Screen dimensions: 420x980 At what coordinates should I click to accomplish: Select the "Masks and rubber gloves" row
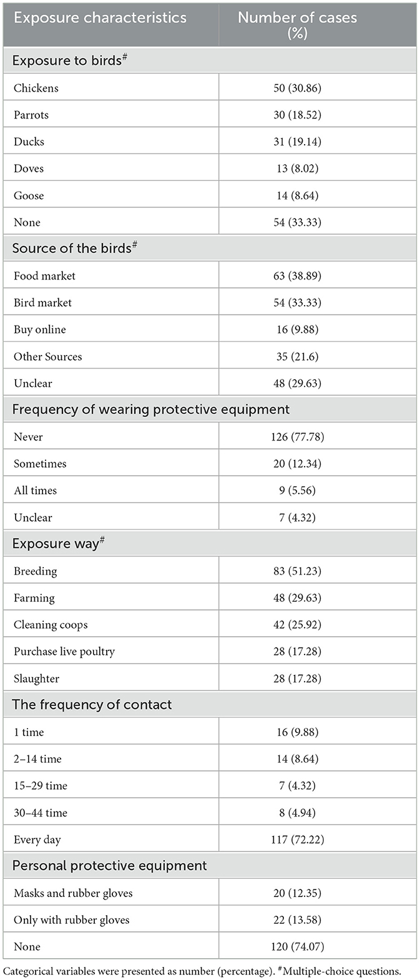[210, 893]
